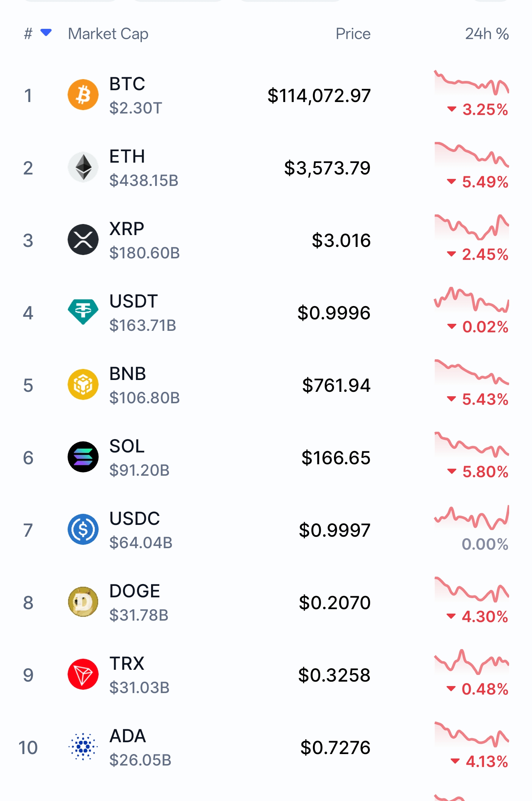Screen dimensions: 532x801
Task: Tap the USDC blue dollar icon
Action: (83, 529)
